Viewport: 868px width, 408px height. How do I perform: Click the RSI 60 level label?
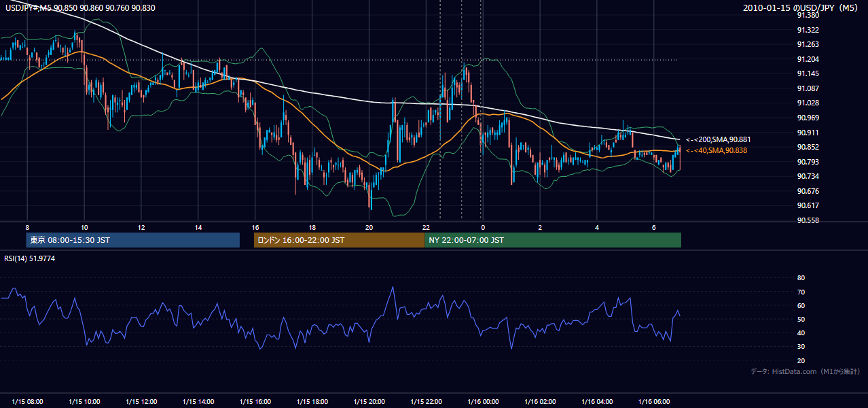[801, 305]
